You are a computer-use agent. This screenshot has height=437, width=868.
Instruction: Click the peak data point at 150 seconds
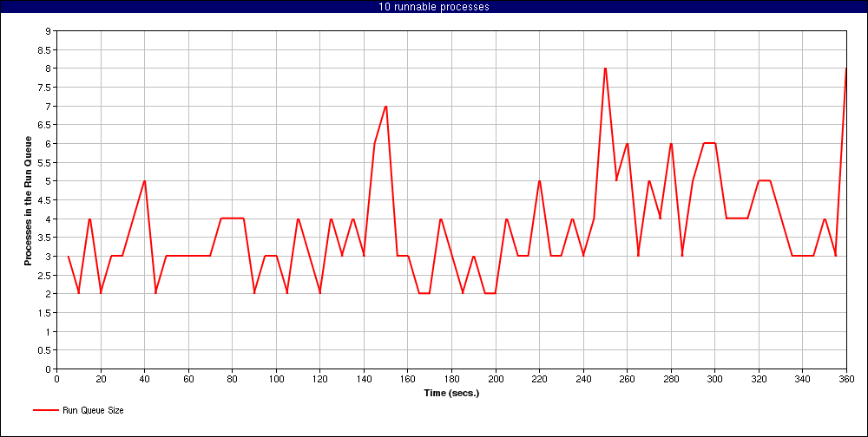[x=386, y=106]
